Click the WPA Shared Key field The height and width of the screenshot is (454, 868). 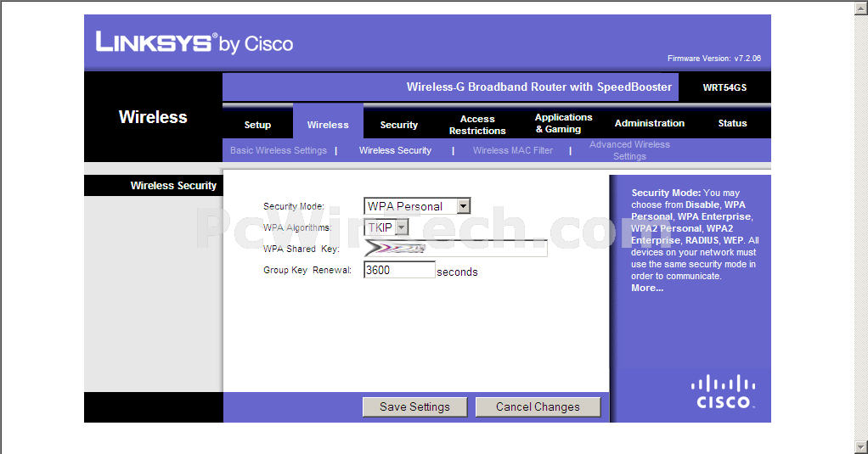pyautogui.click(x=455, y=249)
